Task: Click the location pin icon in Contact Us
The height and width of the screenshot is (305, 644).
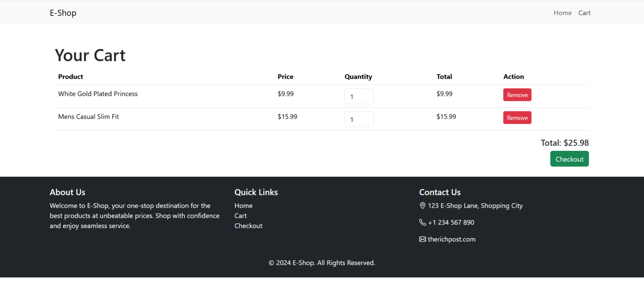Action: pyautogui.click(x=423, y=206)
